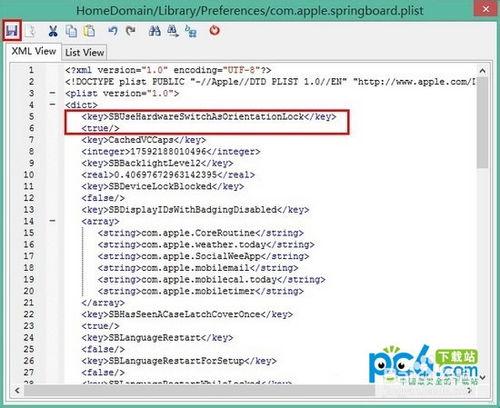Open Find with the binoculars icon
Image resolution: width=500 pixels, height=408 pixels.
click(x=155, y=31)
